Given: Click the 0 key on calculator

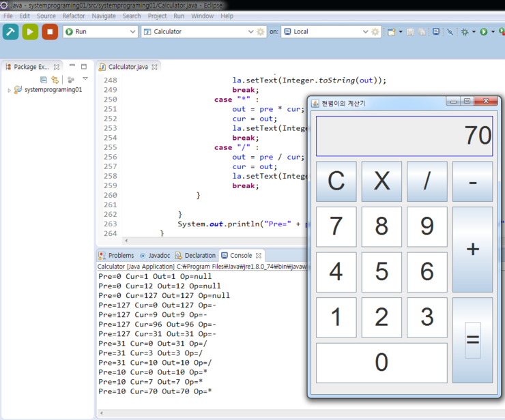Looking at the screenshot, I should (x=381, y=363).
